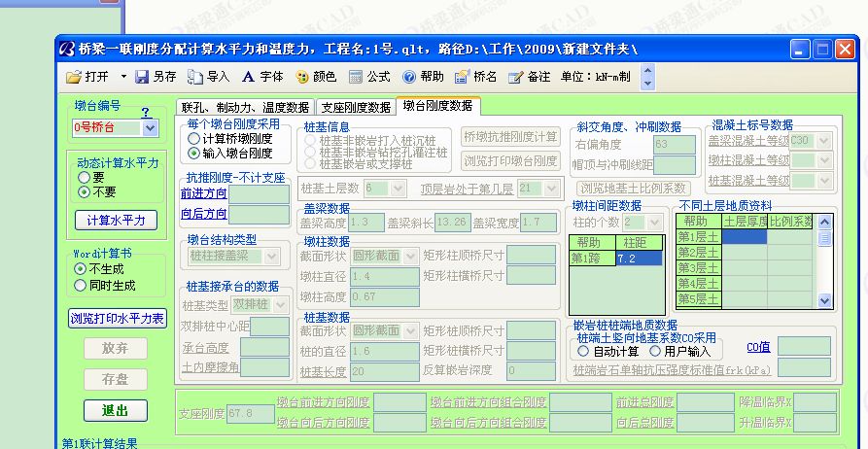Click the 向后方向 stiffness input field
Image resolution: width=868 pixels, height=449 pixels.
click(x=260, y=215)
